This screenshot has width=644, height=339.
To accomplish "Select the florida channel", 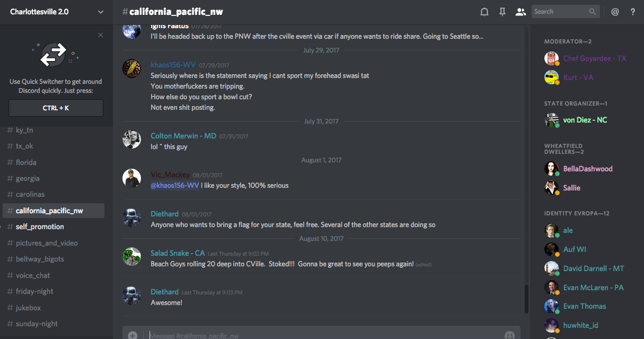I will coord(26,162).
